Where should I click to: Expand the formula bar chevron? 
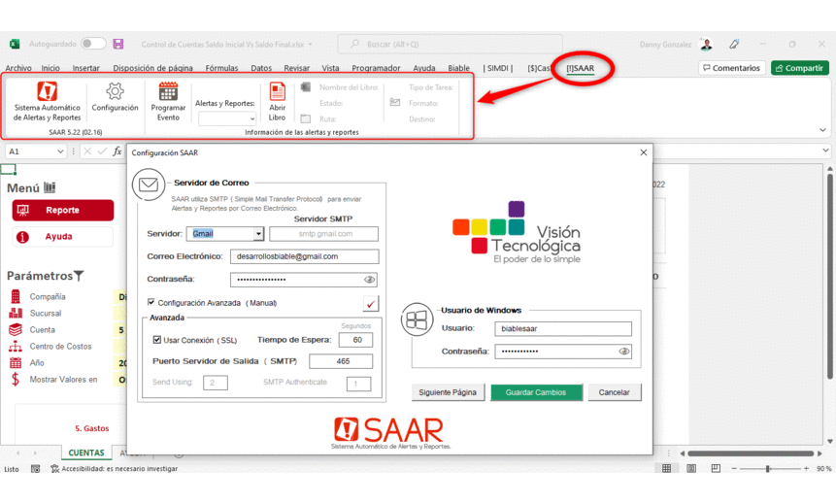tap(825, 151)
